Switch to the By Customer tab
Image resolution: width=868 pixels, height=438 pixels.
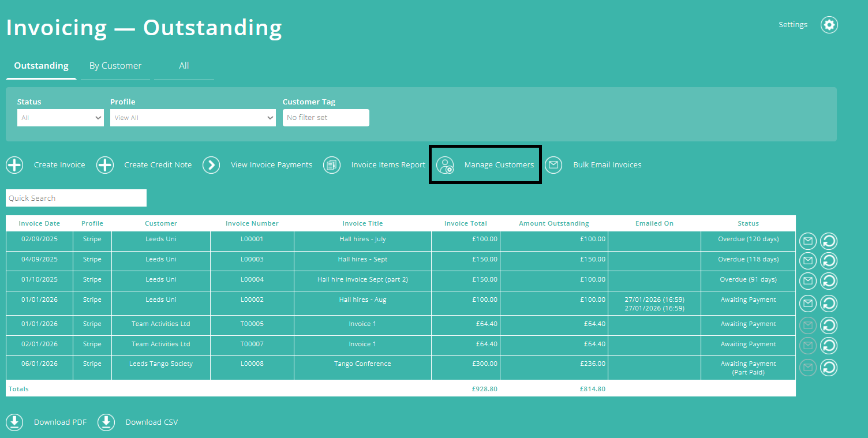115,65
